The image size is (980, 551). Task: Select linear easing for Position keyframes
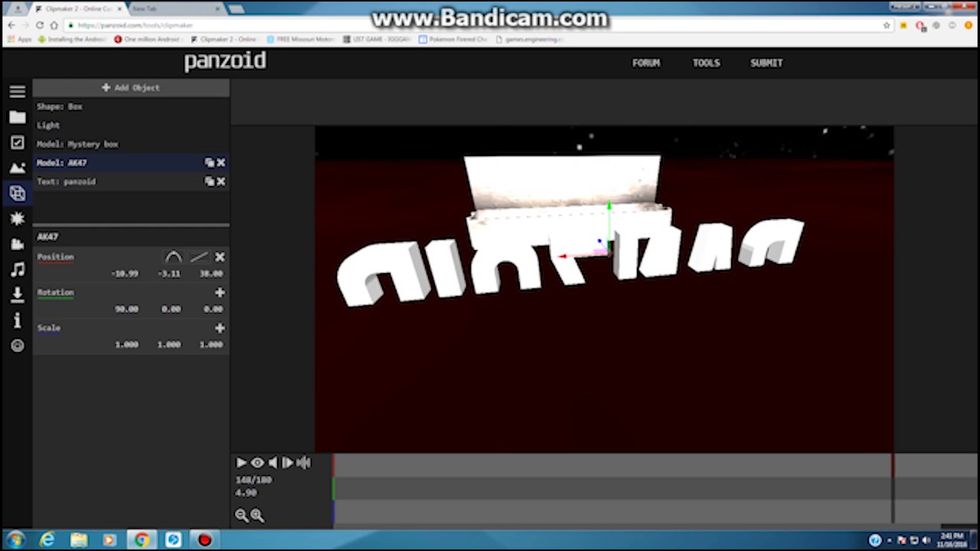[x=198, y=257]
